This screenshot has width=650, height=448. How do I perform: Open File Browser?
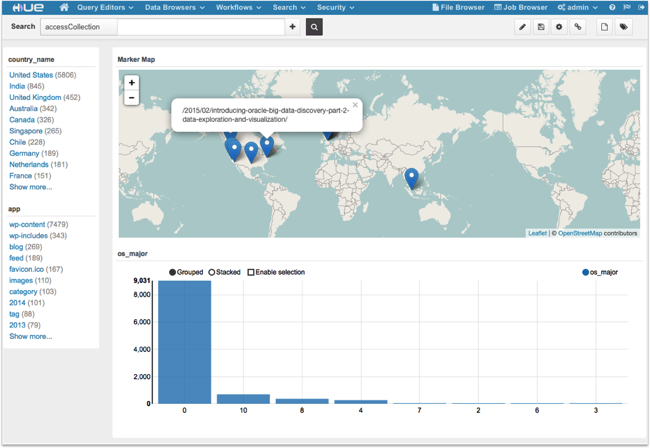(x=458, y=7)
